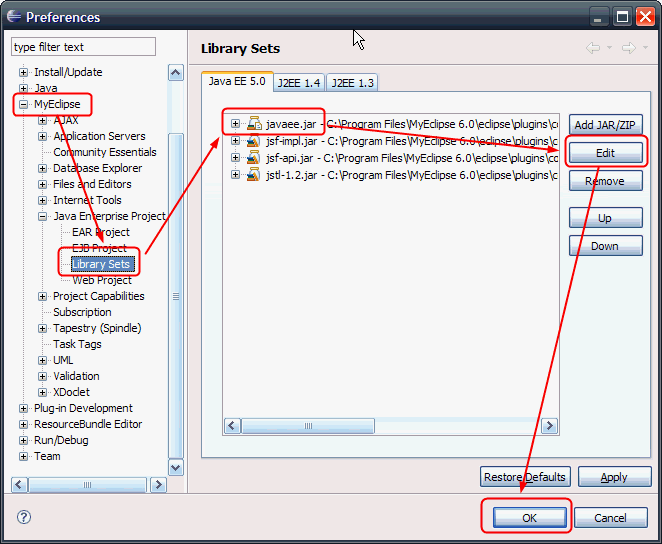Viewport: 662px width, 544px height.
Task: Click the Eclipse icon in title bar
Action: [14, 16]
